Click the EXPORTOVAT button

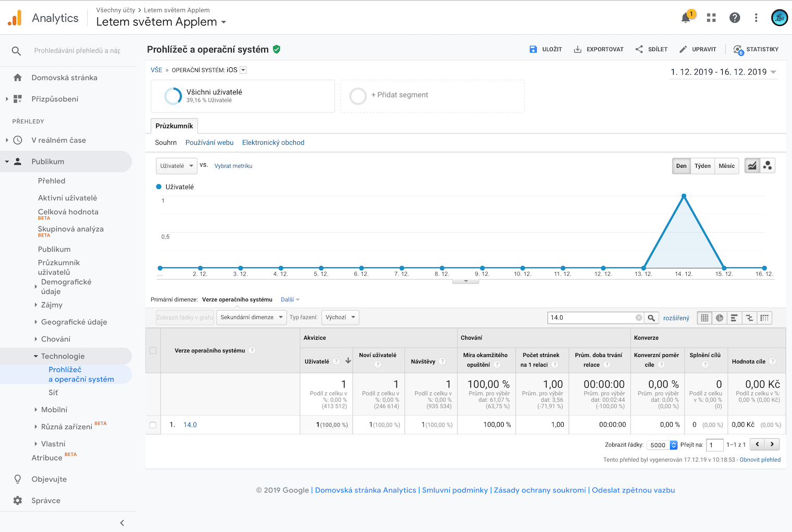(599, 50)
